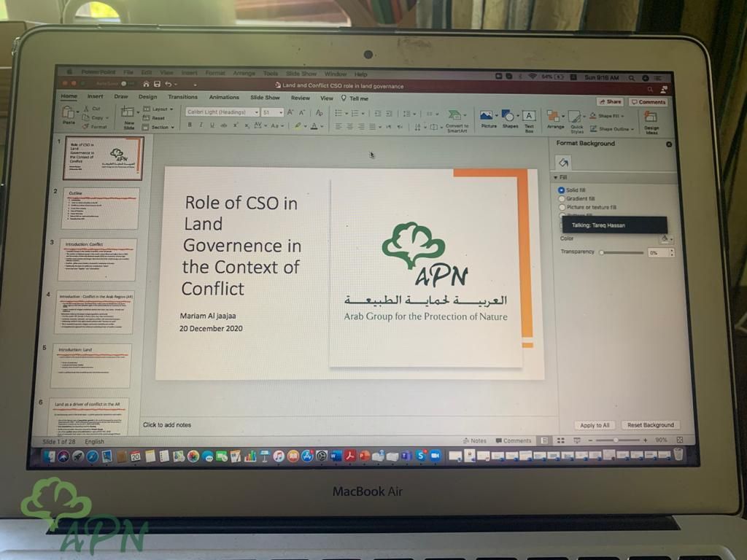This screenshot has width=747, height=560.
Task: Collapse the Fill section disclosure triangle
Action: pos(555,178)
